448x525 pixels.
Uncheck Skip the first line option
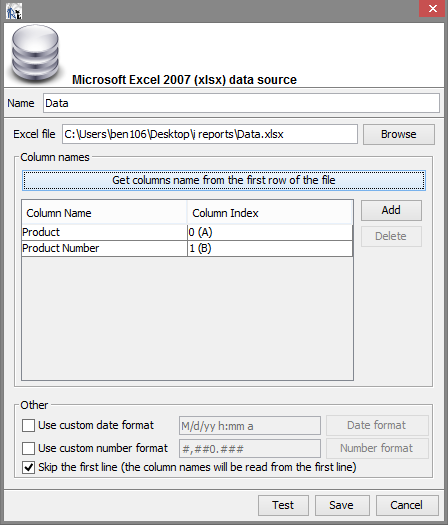pyautogui.click(x=28, y=467)
